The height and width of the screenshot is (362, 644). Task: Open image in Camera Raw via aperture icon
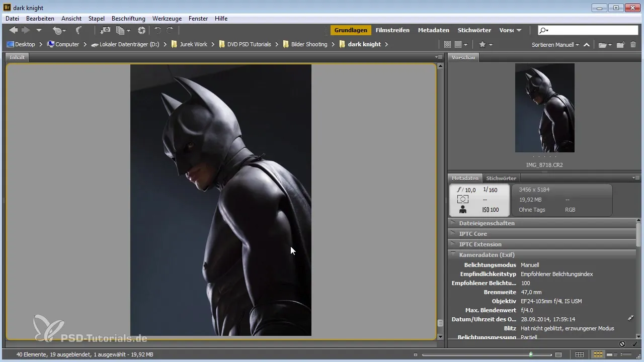click(142, 31)
